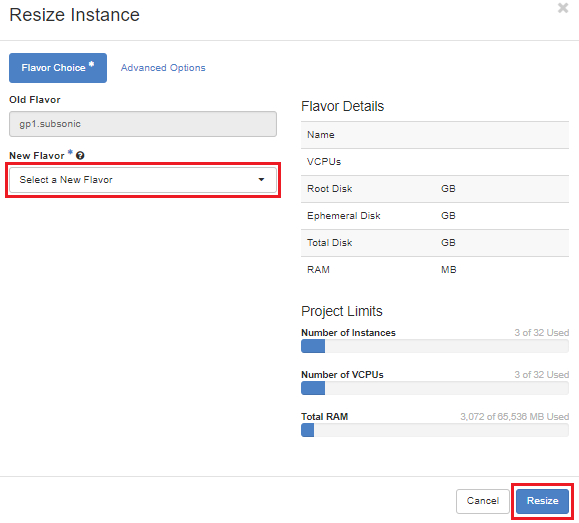The width and height of the screenshot is (579, 523).
Task: Close the Resize Instance dialog with X
Action: (x=563, y=8)
